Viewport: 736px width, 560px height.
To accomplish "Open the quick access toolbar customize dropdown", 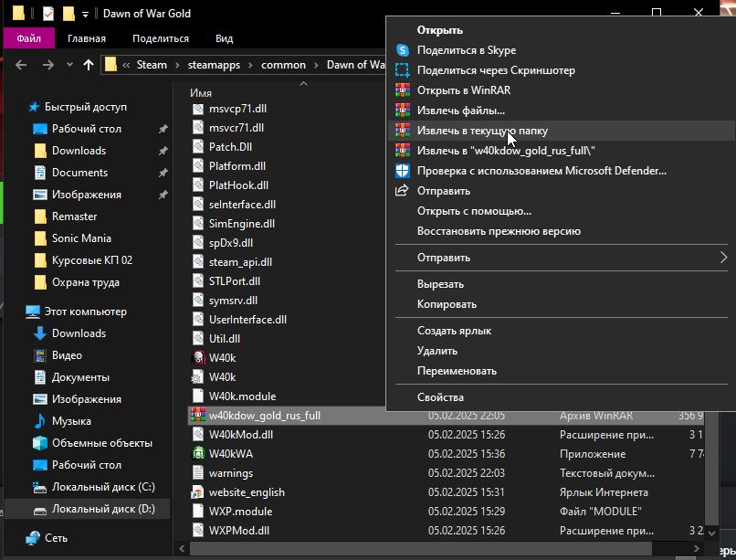I will click(x=85, y=15).
